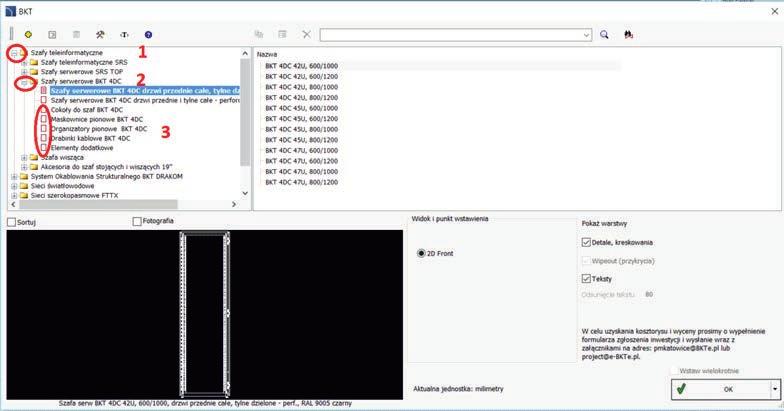Select list row BKT 4DC 42U, 800/1200
The image size is (784, 411).
[x=302, y=98]
